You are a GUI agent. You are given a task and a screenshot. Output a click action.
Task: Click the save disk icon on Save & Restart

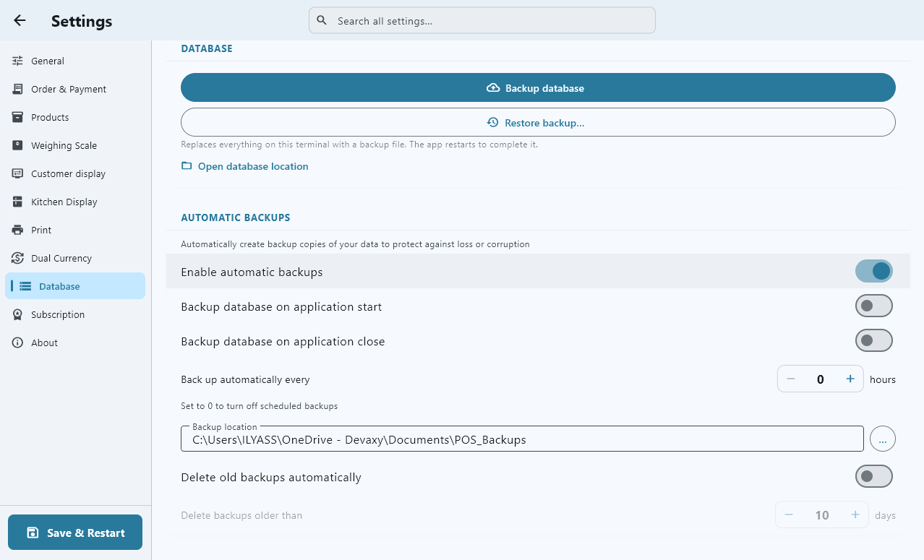pyautogui.click(x=33, y=533)
